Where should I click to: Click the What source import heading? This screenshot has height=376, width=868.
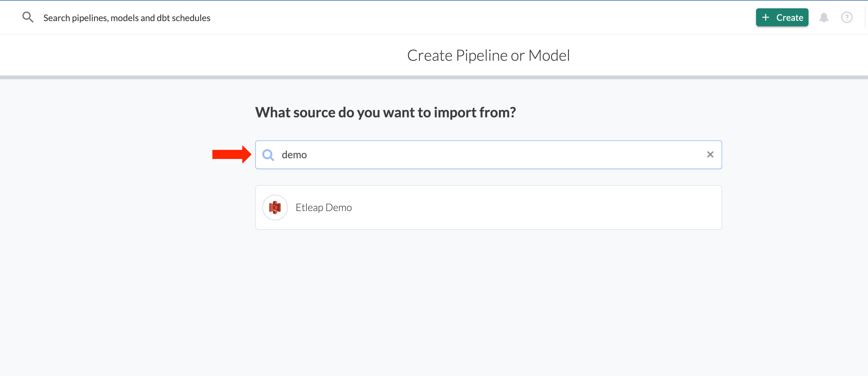coord(385,113)
